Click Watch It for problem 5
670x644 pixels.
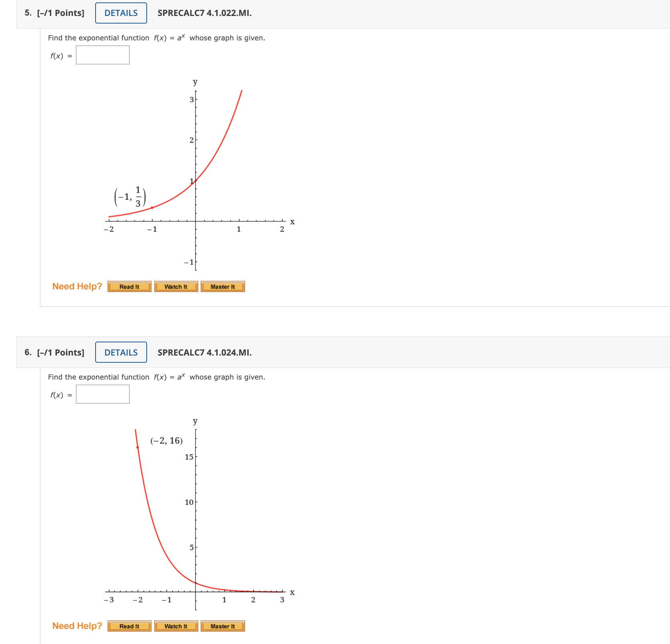click(x=175, y=286)
